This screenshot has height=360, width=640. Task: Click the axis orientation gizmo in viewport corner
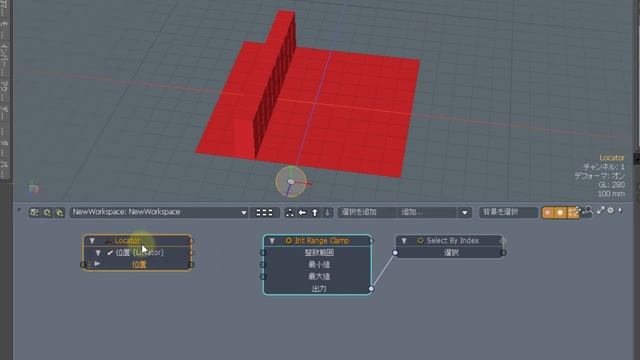pos(34,188)
